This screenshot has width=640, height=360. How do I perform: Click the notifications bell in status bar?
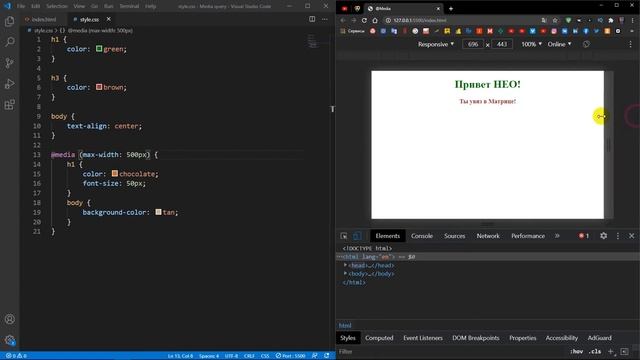327,356
